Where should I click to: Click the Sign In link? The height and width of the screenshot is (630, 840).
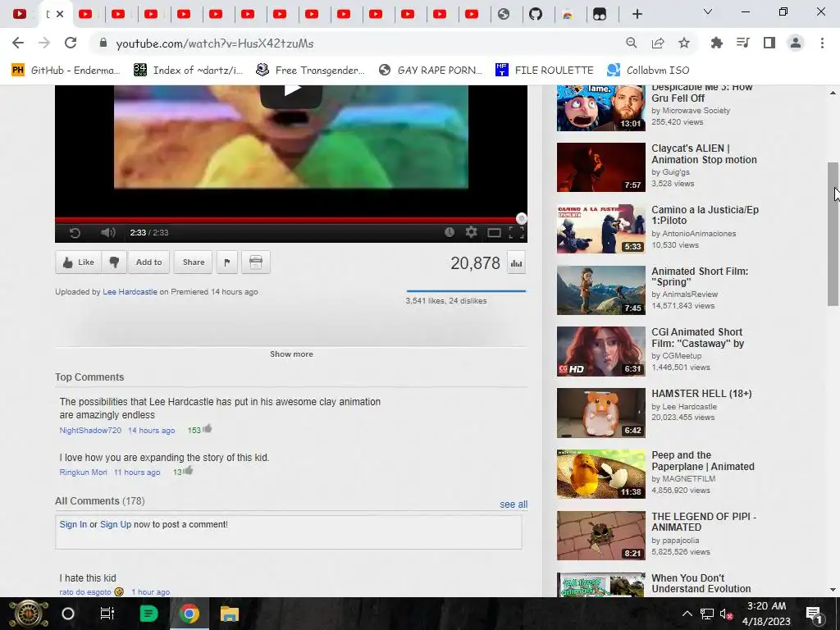73,524
